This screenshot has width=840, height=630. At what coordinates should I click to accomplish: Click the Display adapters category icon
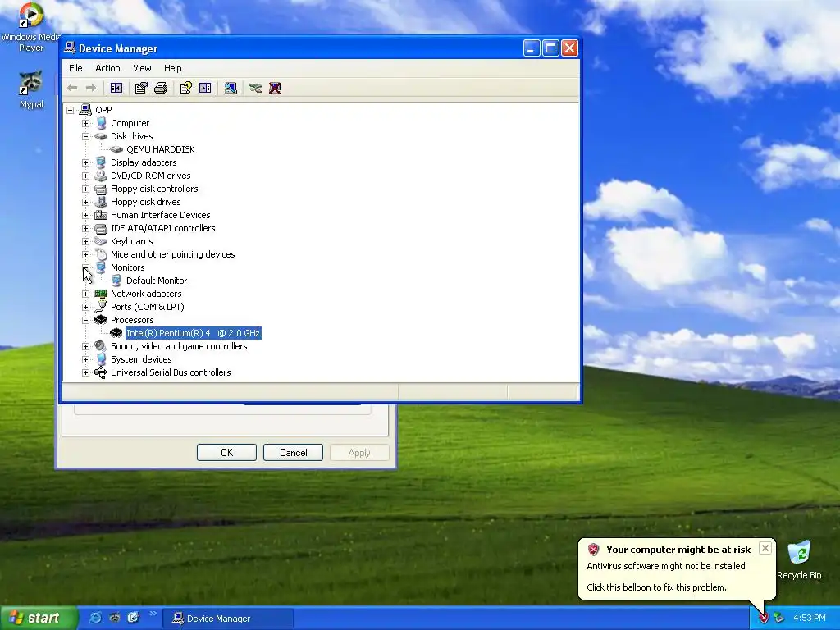(x=101, y=162)
